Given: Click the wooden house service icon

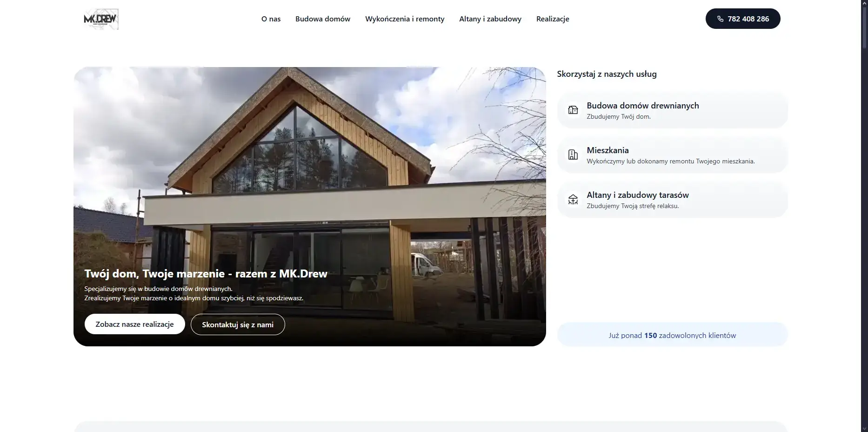Looking at the screenshot, I should pyautogui.click(x=573, y=110).
